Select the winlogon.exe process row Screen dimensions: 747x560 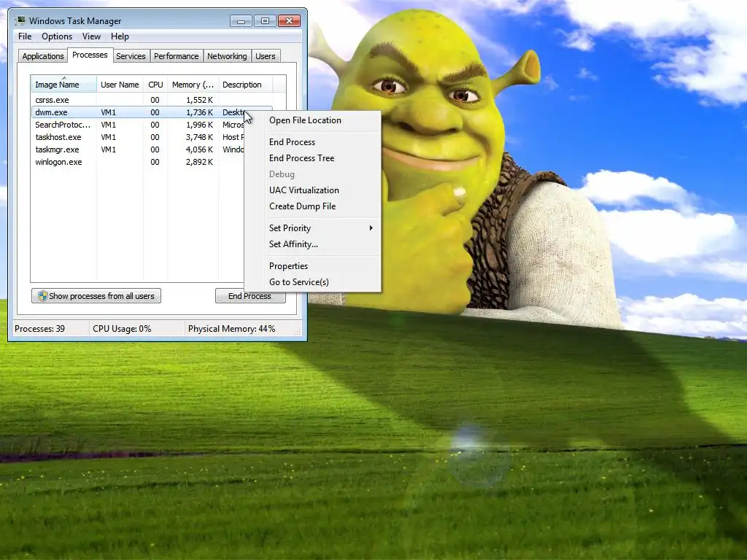click(138, 162)
